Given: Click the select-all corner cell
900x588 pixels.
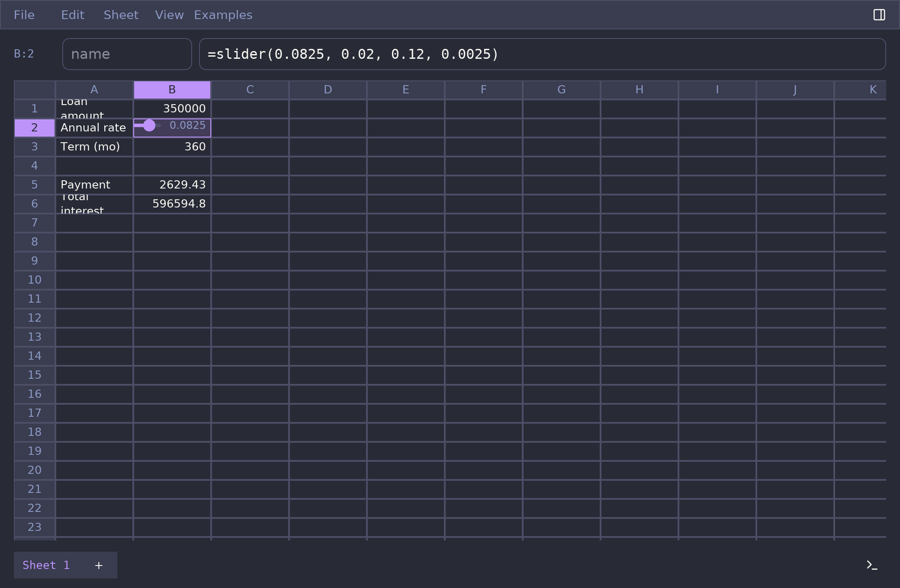Looking at the screenshot, I should coord(35,90).
